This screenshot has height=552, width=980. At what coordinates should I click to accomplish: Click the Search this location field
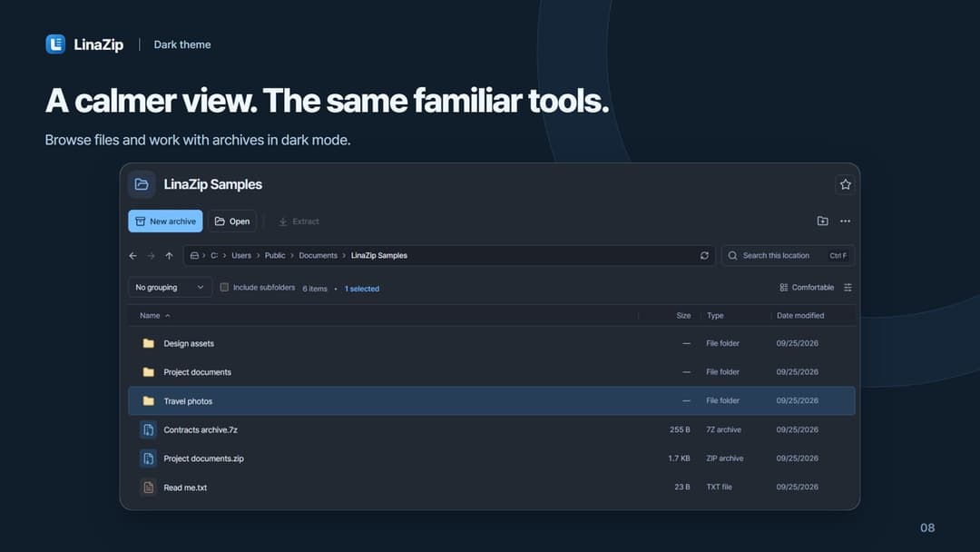pos(789,256)
